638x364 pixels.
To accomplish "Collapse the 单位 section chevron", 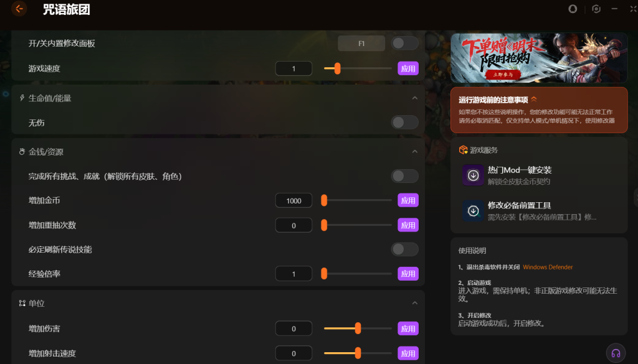I will tap(414, 303).
